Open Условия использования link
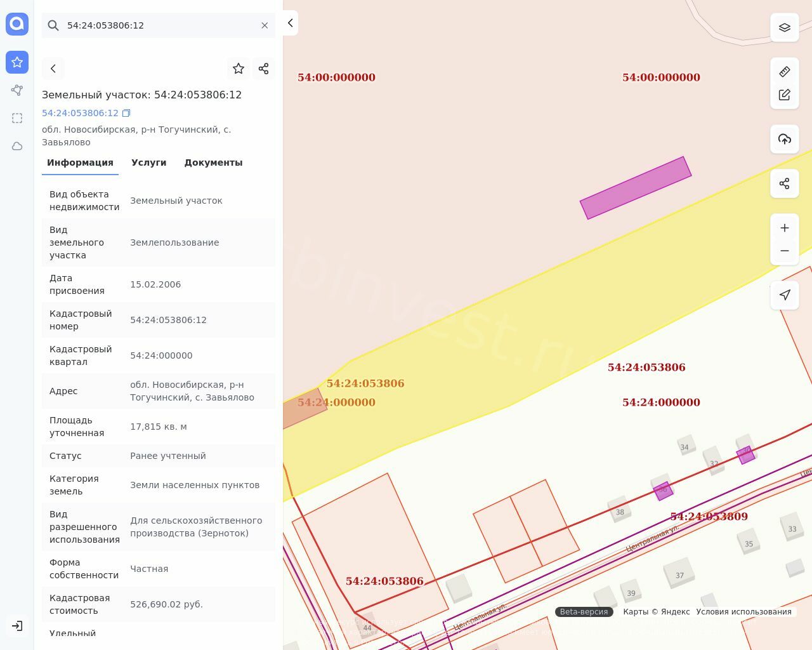The height and width of the screenshot is (650, 812). point(743,612)
